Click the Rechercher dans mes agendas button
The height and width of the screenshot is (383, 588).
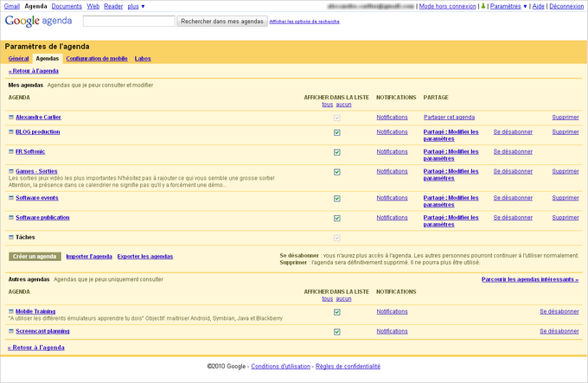tap(222, 22)
